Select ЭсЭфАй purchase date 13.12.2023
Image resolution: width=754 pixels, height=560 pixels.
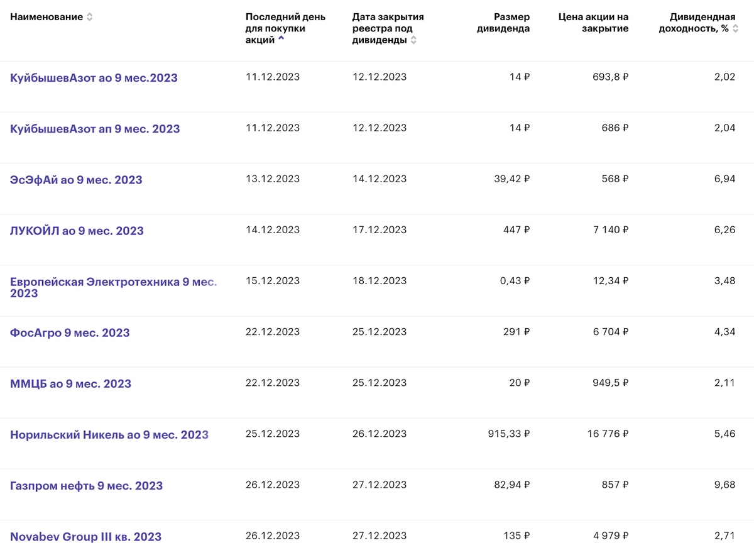(x=273, y=178)
